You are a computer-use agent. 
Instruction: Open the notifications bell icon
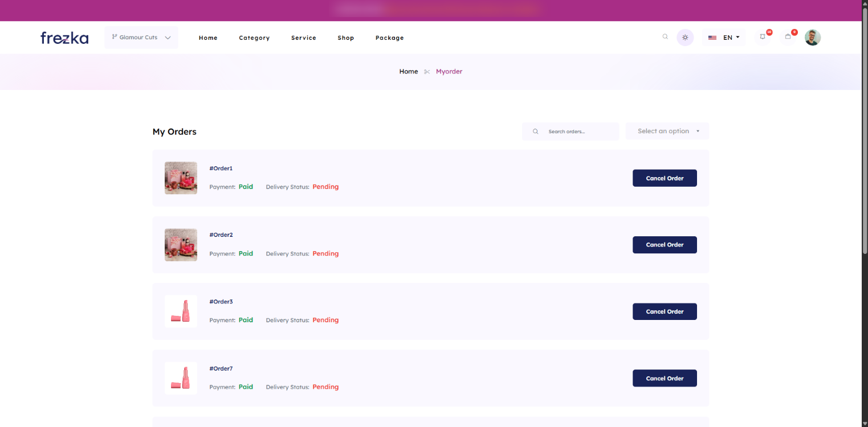(763, 37)
